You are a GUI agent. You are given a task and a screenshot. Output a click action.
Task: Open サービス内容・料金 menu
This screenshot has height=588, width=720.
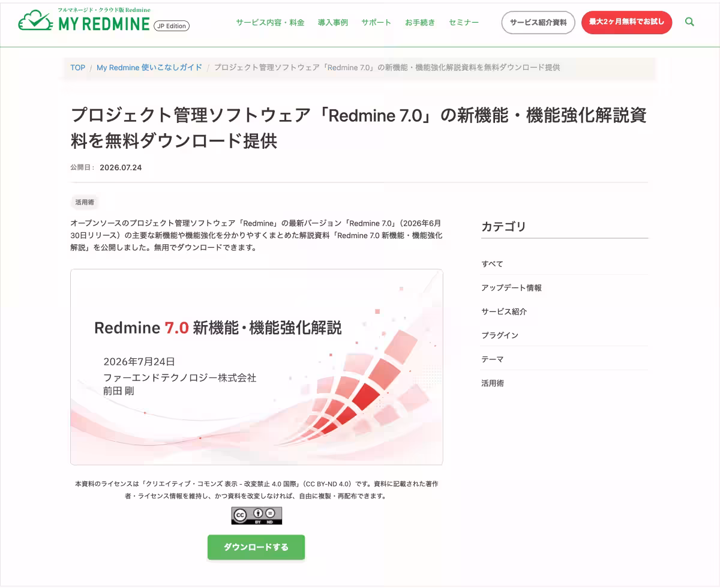[270, 22]
